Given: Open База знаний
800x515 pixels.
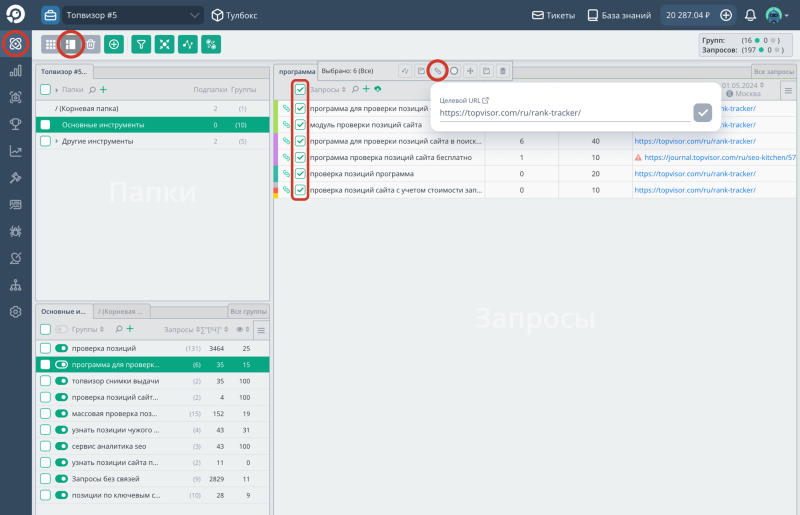Looking at the screenshot, I should coord(619,15).
